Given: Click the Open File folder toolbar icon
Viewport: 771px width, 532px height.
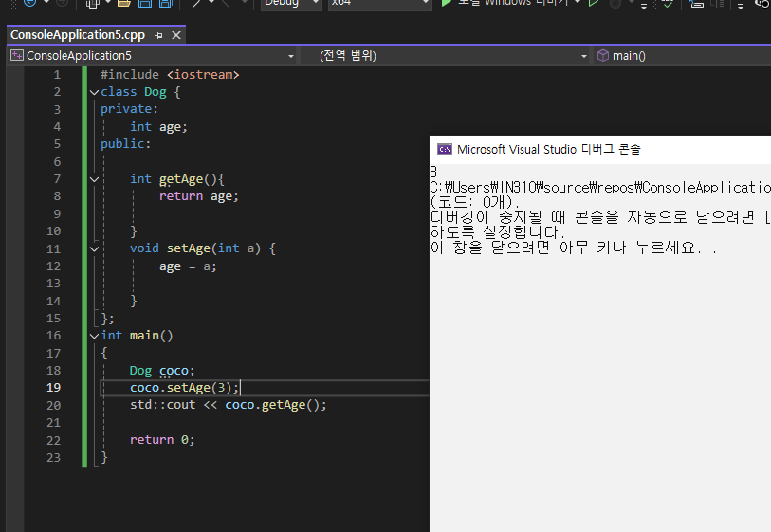Looking at the screenshot, I should tap(124, 3).
